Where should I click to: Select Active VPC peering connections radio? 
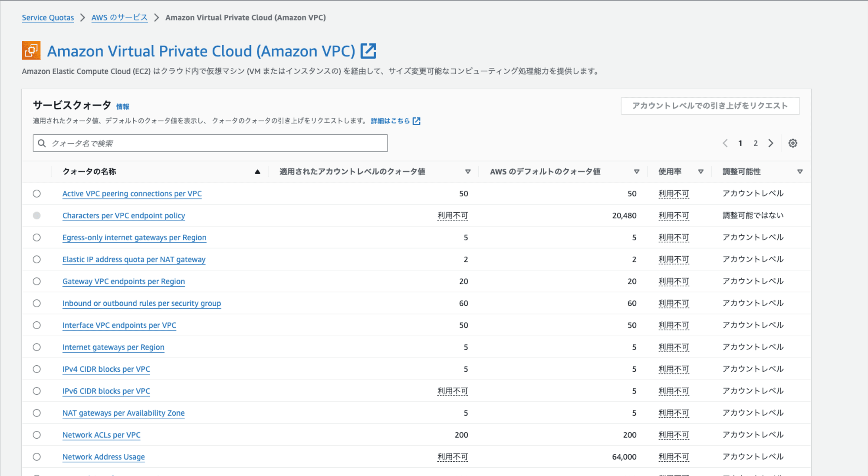coord(37,194)
